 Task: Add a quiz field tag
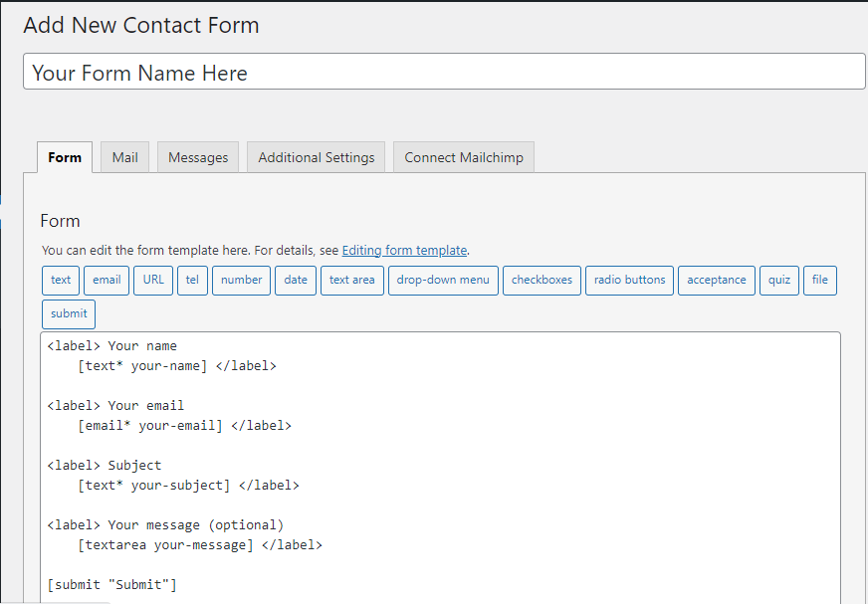click(779, 280)
